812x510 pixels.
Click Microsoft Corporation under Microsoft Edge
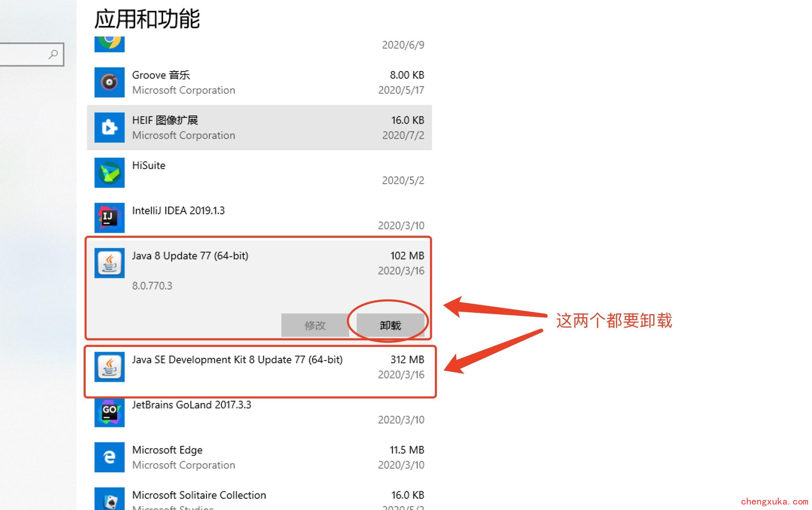(184, 465)
